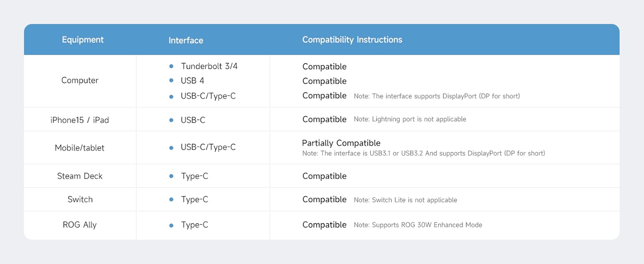The image size is (644, 264).
Task: Click the ROG 30W Enhanced Mode note
Action: click(x=417, y=225)
